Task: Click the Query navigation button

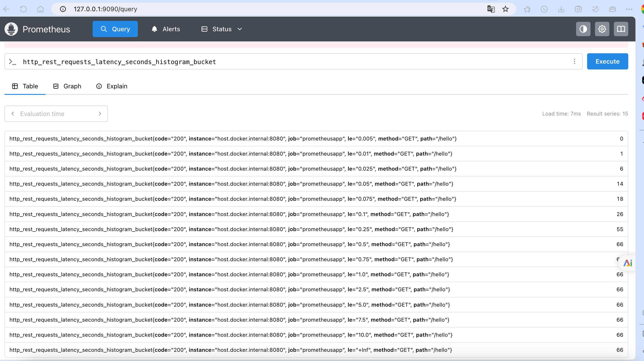Action: coord(115,29)
